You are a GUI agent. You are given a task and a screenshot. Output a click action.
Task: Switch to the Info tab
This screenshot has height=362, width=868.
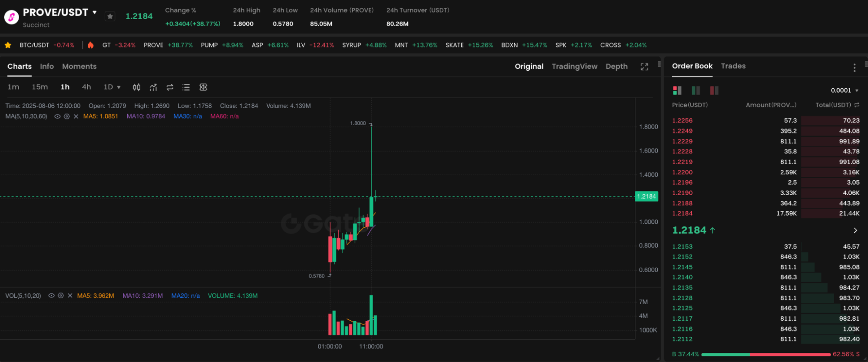point(47,66)
